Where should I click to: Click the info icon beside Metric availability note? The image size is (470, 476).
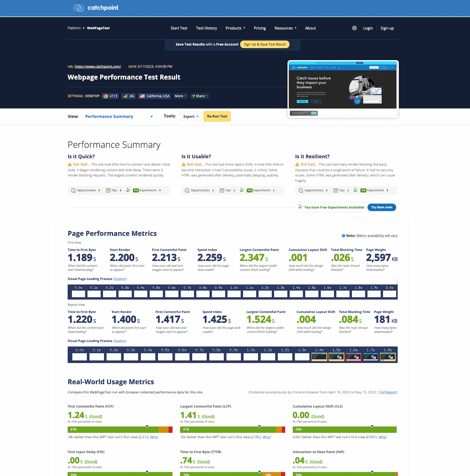tap(343, 236)
